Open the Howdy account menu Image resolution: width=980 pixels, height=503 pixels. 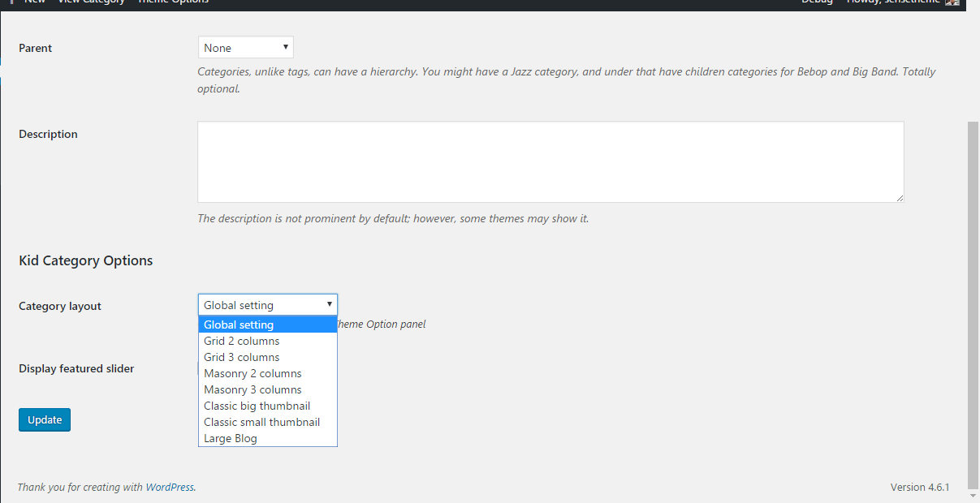point(893,2)
